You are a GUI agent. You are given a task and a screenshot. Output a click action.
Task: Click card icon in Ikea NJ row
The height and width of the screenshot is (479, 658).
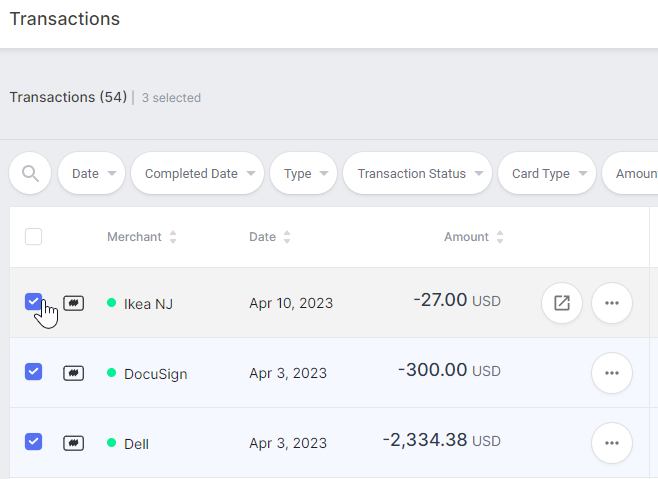(73, 303)
